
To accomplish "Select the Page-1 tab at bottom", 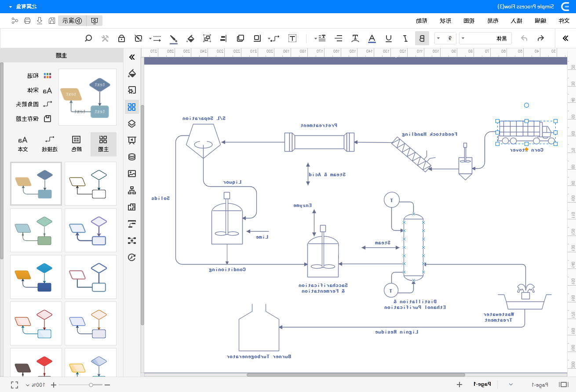I will [482, 385].
